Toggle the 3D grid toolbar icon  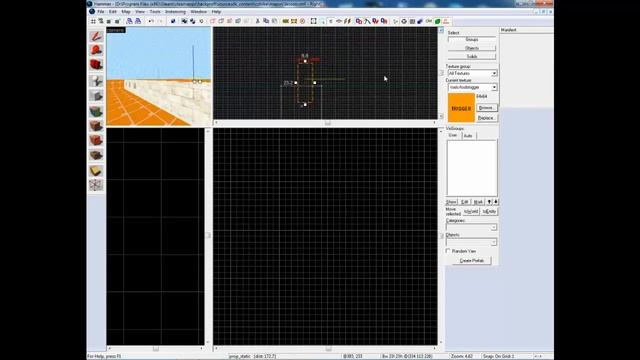click(101, 21)
